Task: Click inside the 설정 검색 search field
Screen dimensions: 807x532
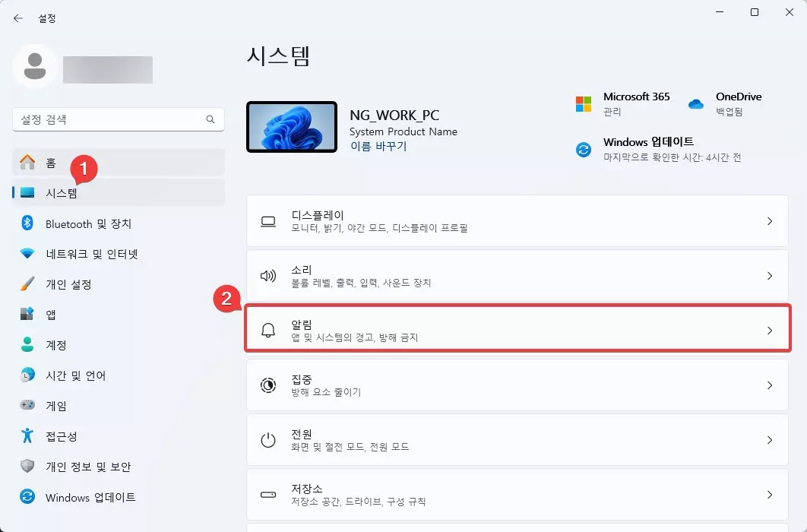Action: click(118, 119)
